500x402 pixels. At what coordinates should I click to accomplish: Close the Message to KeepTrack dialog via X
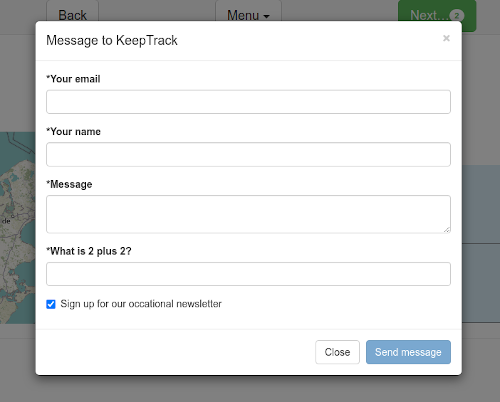coord(446,38)
